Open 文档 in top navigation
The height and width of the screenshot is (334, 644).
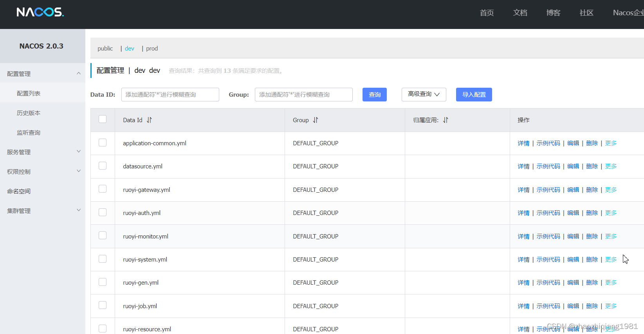pos(520,13)
